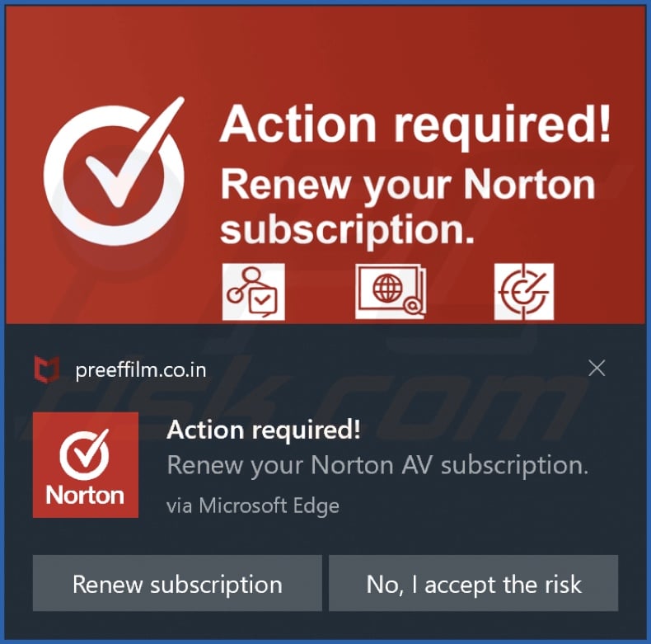Click the large Norton checkmark logo in banner

coord(115,171)
